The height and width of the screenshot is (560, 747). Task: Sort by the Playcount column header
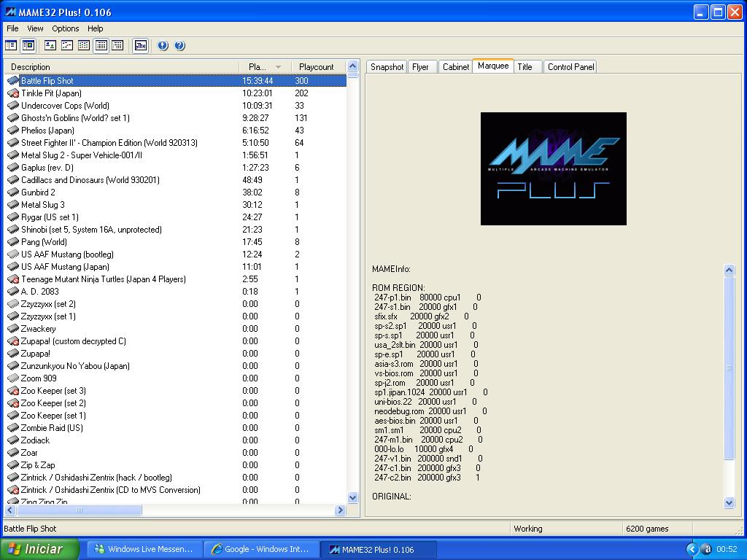point(316,67)
